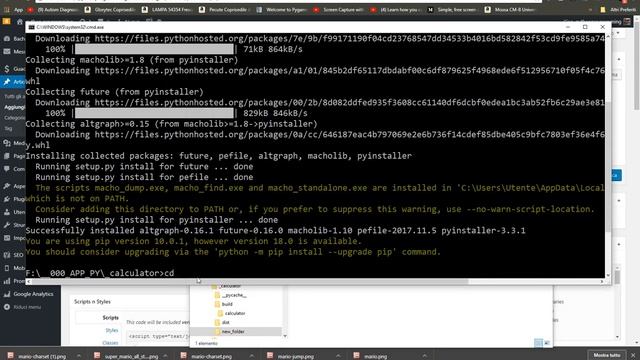The image size is (640, 360).
Task: Click the cmd vertical scrollbar up arrow
Action: (x=608, y=37)
